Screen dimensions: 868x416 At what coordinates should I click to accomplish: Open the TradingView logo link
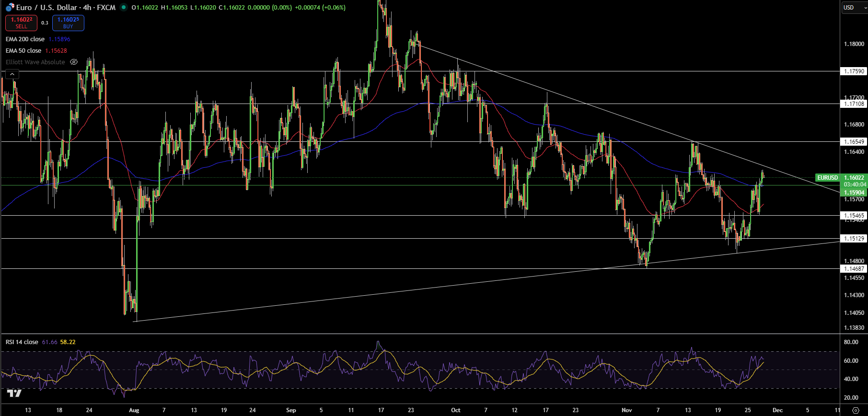pos(14,393)
